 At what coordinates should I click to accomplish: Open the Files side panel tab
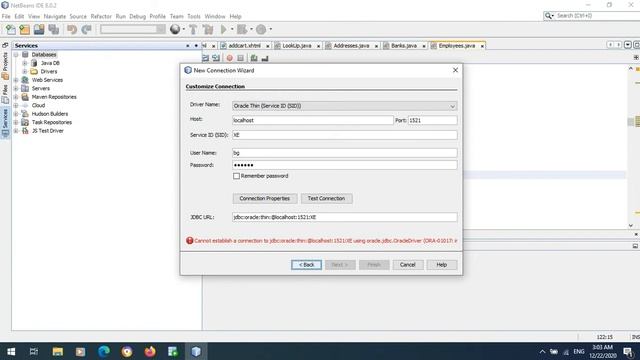[5, 94]
